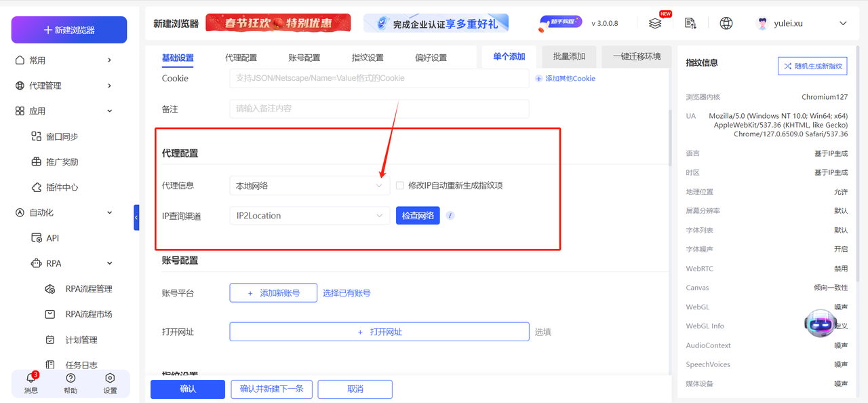Switch to the 指纹设置 tab

(x=367, y=57)
